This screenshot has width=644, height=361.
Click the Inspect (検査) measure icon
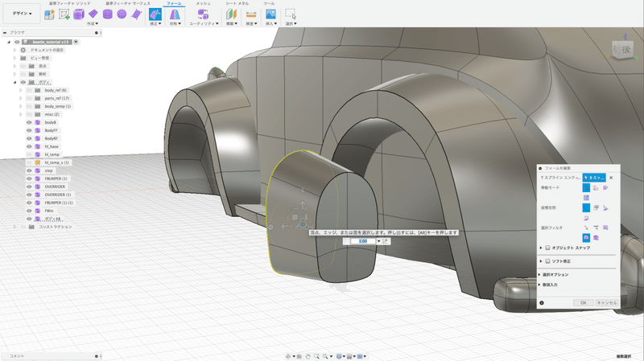pyautogui.click(x=251, y=14)
